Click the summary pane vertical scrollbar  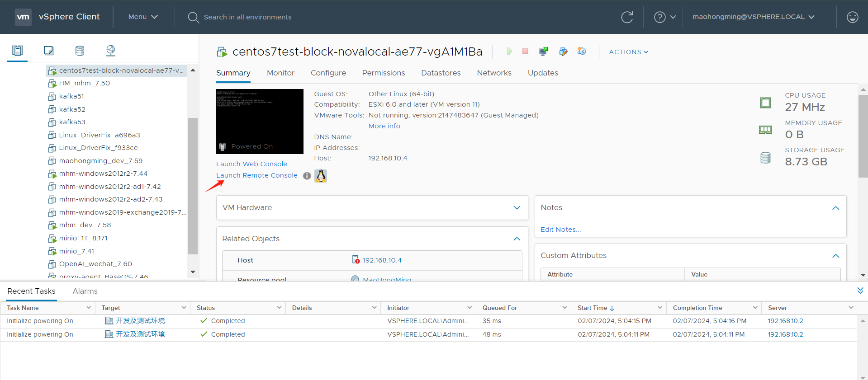pyautogui.click(x=863, y=136)
